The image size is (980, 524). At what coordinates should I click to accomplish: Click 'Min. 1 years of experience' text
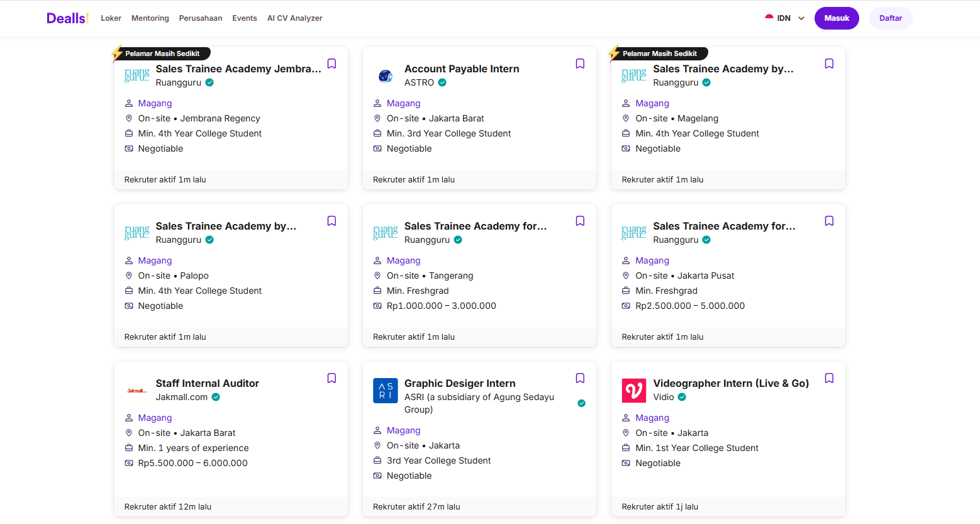[193, 448]
